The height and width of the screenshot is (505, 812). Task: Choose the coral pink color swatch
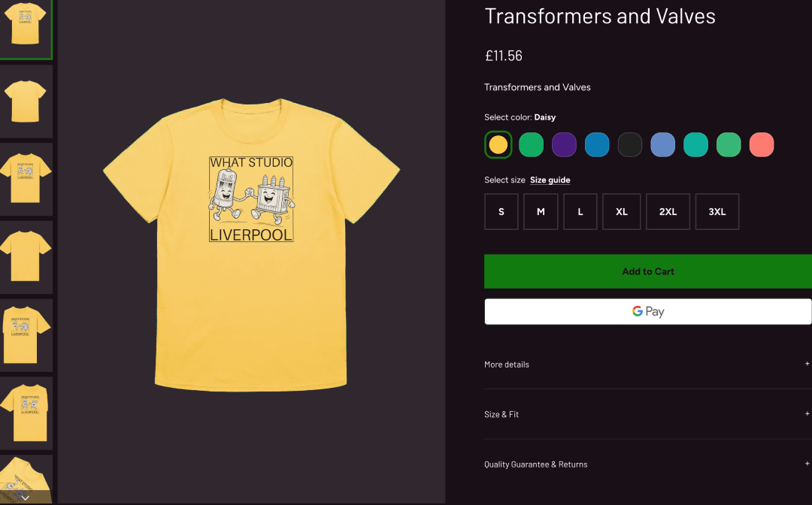click(x=762, y=144)
